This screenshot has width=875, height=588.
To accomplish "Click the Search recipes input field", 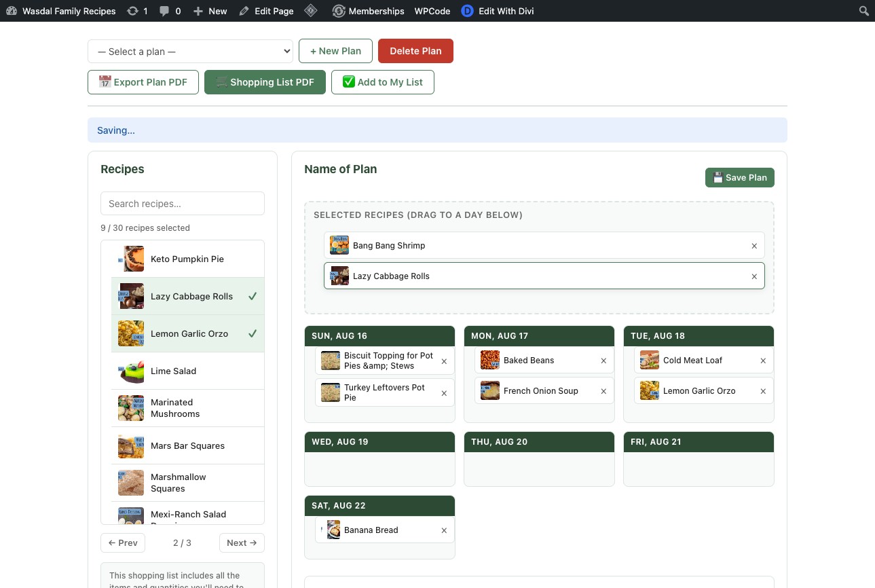I will click(183, 203).
